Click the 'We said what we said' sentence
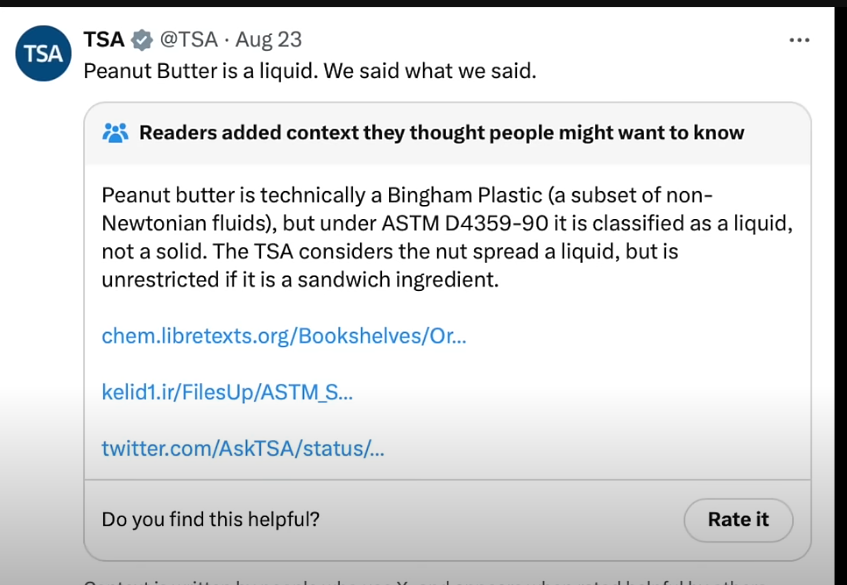This screenshot has height=585, width=847. [x=430, y=71]
